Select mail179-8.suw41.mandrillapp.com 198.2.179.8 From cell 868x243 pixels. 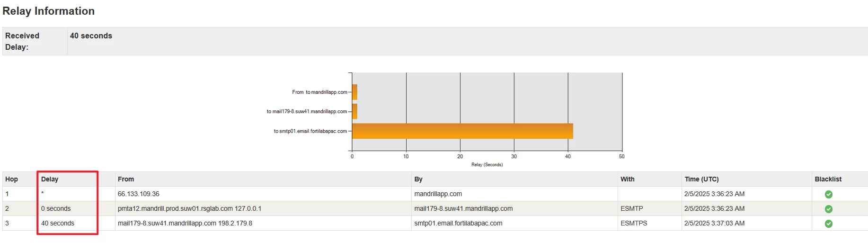pyautogui.click(x=185, y=223)
